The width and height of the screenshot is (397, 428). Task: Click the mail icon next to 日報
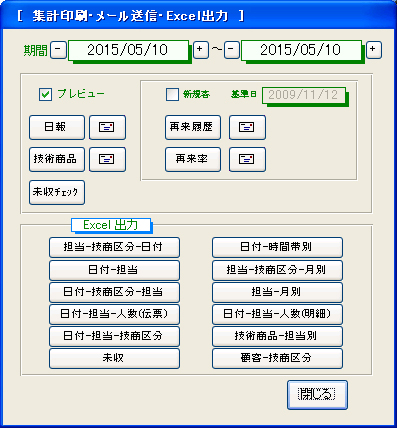[107, 127]
